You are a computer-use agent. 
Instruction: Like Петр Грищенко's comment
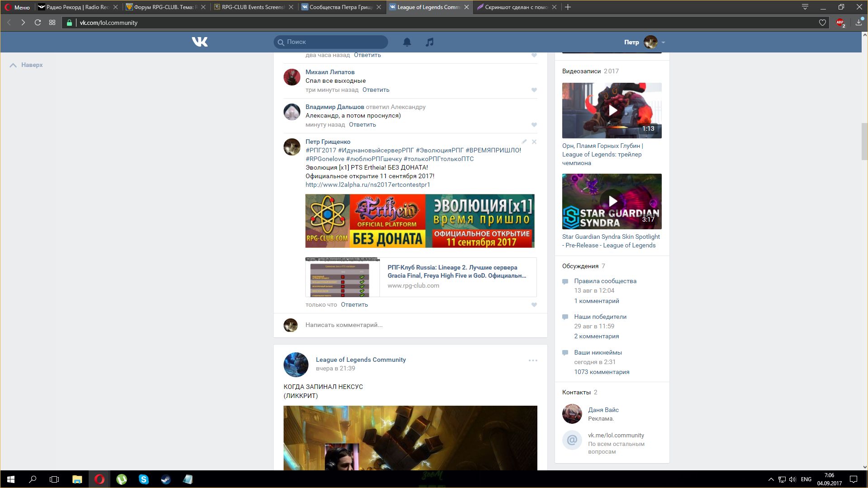pos(534,305)
